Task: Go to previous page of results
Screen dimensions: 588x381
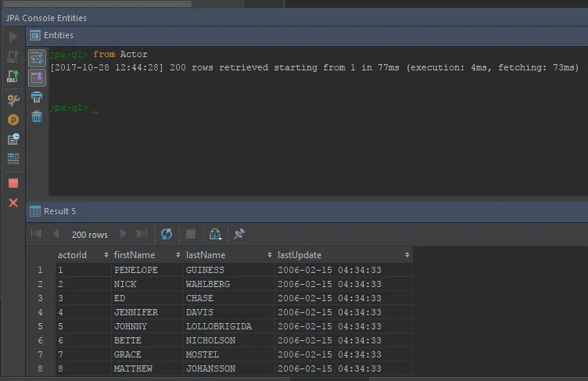Action: point(56,234)
